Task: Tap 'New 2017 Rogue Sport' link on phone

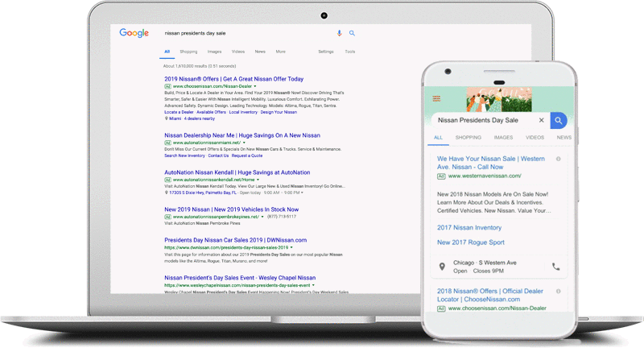Action: pos(471,242)
